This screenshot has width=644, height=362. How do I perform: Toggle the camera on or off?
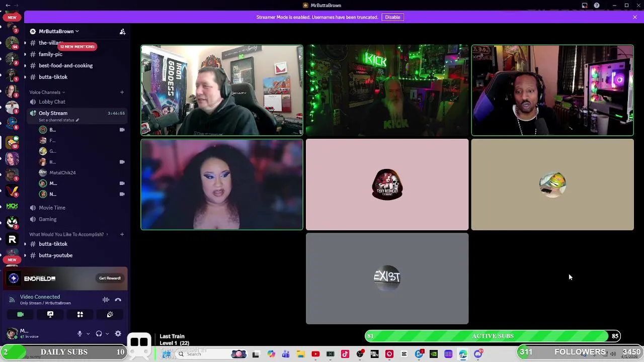click(x=20, y=314)
